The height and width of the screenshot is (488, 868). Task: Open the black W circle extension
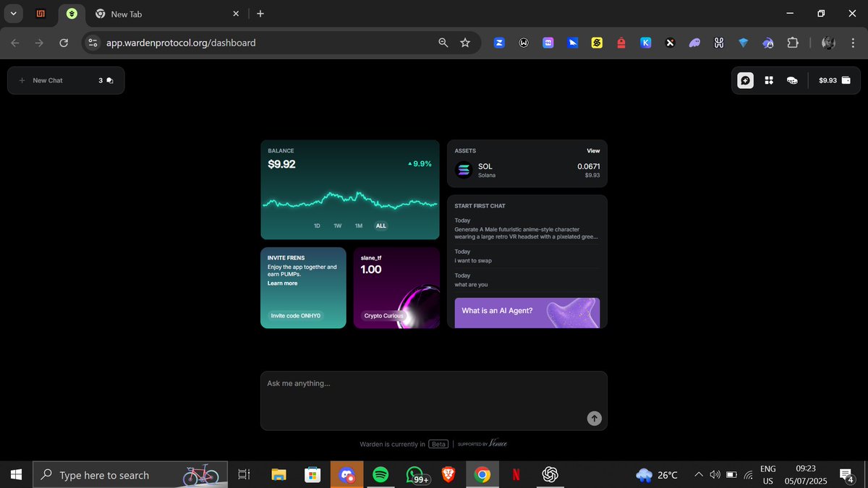[524, 43]
